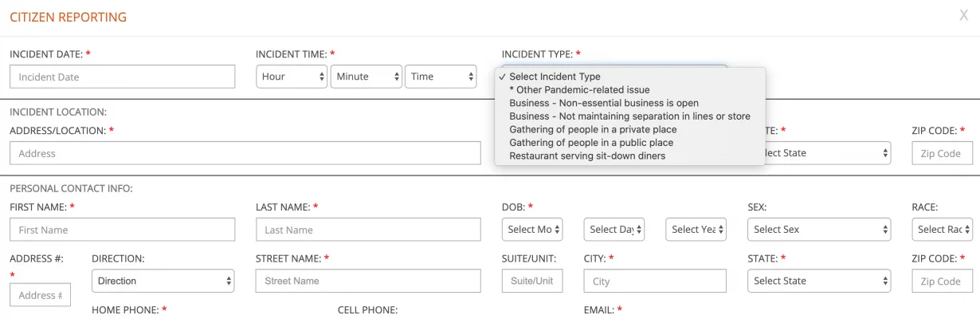This screenshot has width=980, height=319.
Task: Open the Select Race dropdown
Action: coord(943,230)
